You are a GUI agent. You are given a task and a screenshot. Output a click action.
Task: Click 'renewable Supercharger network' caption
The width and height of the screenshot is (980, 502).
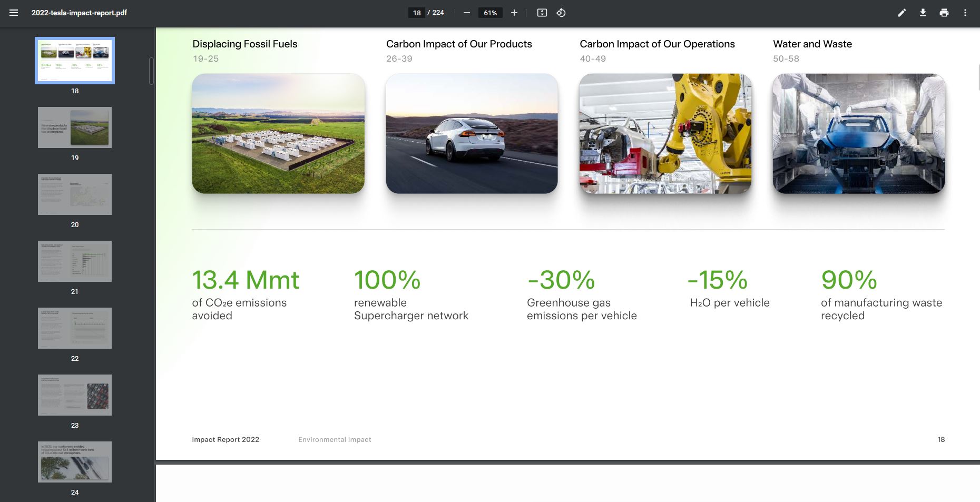[411, 309]
